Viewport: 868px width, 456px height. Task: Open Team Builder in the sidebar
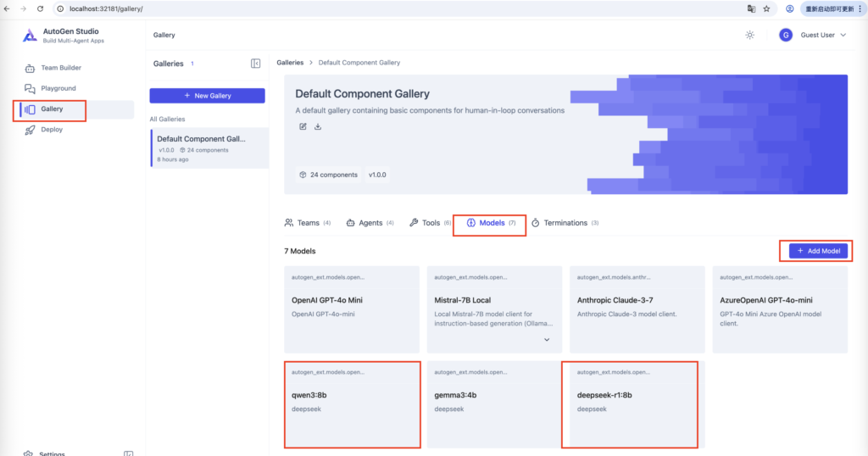click(x=53, y=68)
